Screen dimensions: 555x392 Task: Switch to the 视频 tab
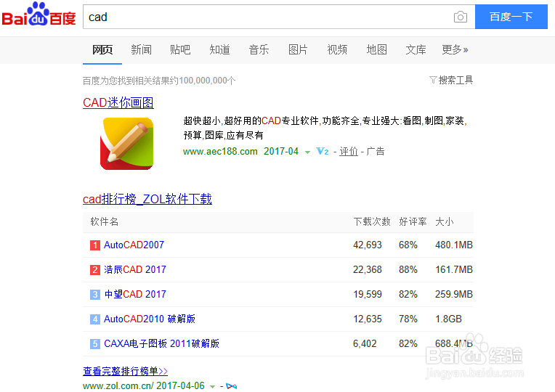(x=337, y=49)
